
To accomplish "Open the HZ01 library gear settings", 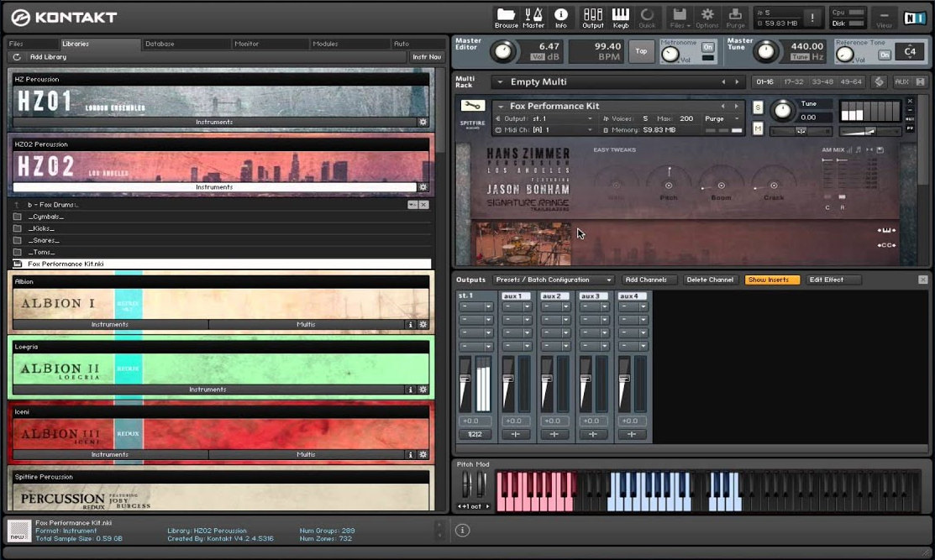I will [423, 122].
